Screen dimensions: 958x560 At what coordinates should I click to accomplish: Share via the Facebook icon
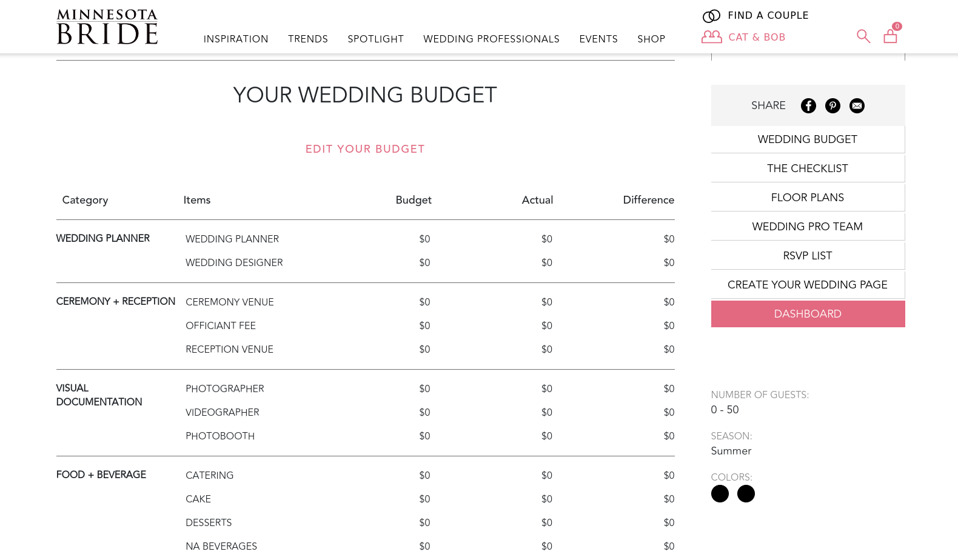808,105
